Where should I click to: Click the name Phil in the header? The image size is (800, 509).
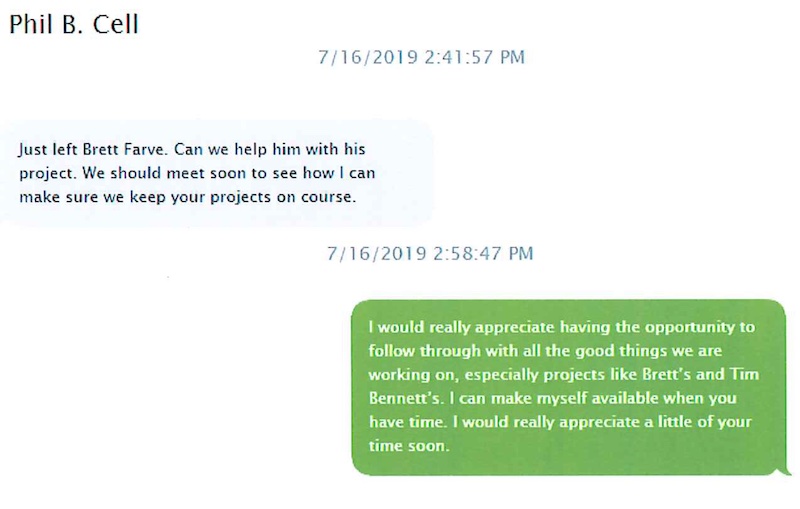click(31, 24)
